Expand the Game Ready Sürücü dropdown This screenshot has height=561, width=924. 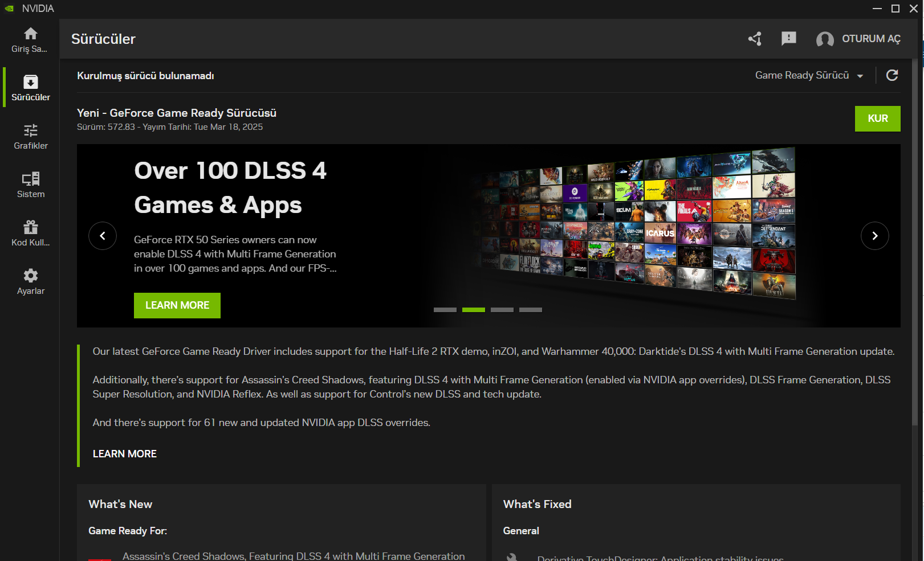click(x=809, y=76)
